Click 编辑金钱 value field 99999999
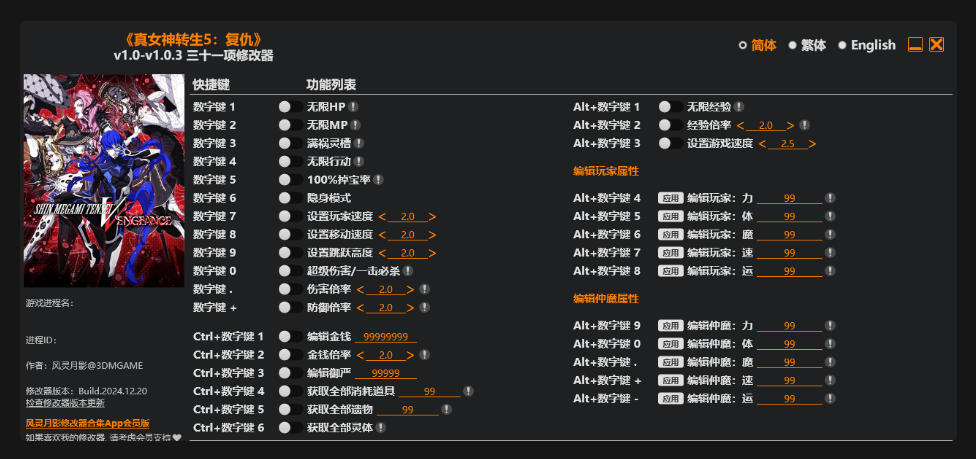Screen dimensions: 976x459 (386, 337)
